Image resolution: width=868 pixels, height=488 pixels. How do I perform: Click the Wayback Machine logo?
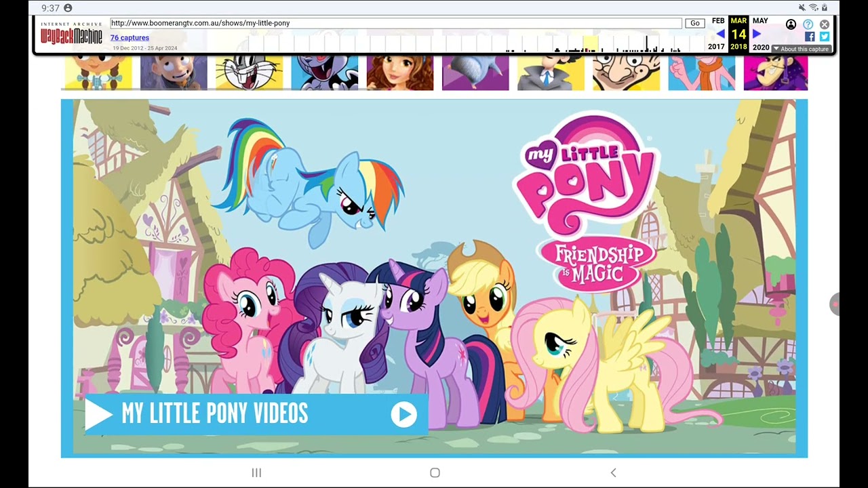tap(71, 33)
